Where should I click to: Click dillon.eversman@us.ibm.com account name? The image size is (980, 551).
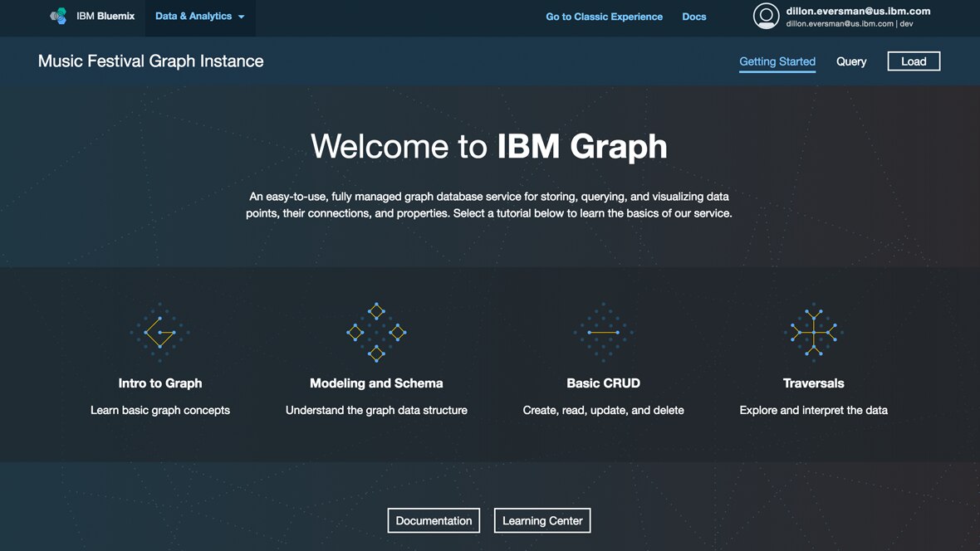[x=858, y=11]
